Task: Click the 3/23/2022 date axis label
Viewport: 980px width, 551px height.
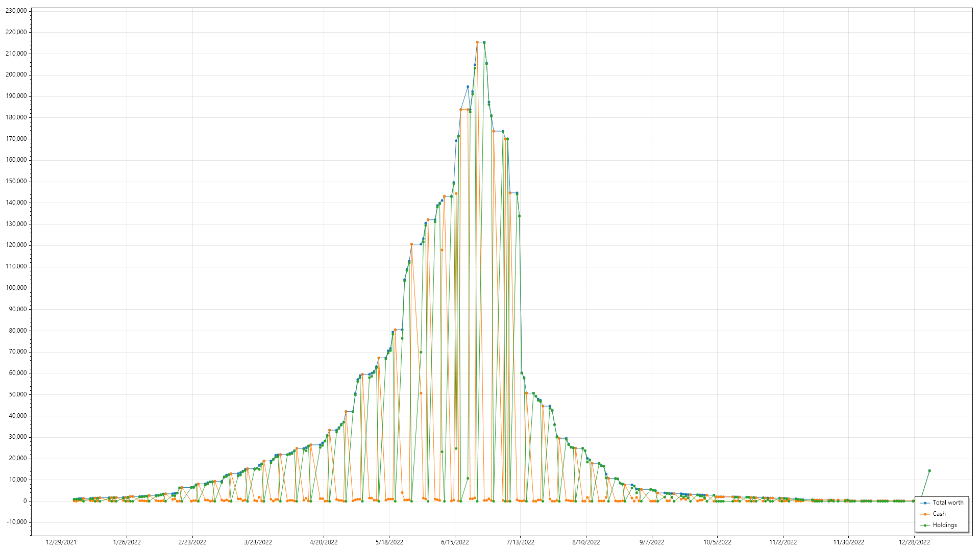Action: [x=258, y=542]
